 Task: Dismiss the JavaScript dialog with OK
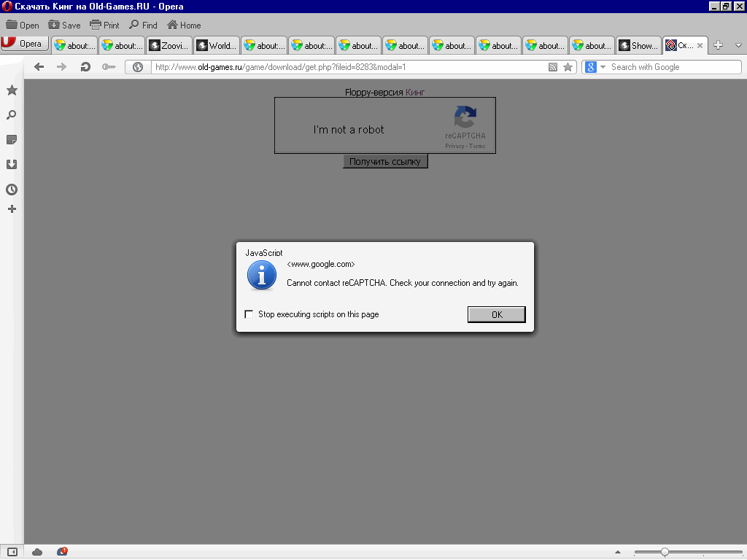pos(496,314)
